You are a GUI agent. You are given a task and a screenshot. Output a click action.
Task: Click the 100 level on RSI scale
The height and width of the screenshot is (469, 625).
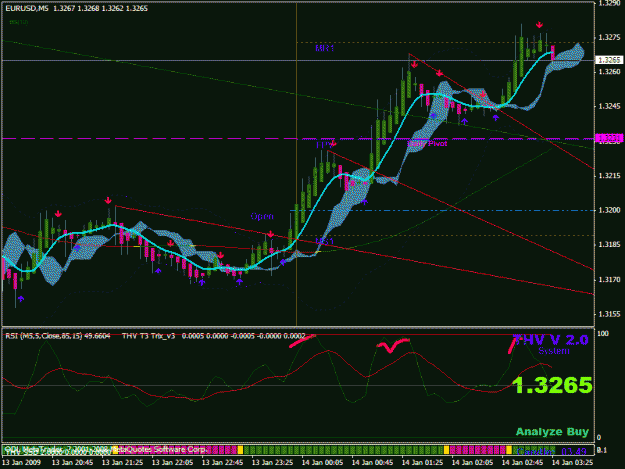603,334
